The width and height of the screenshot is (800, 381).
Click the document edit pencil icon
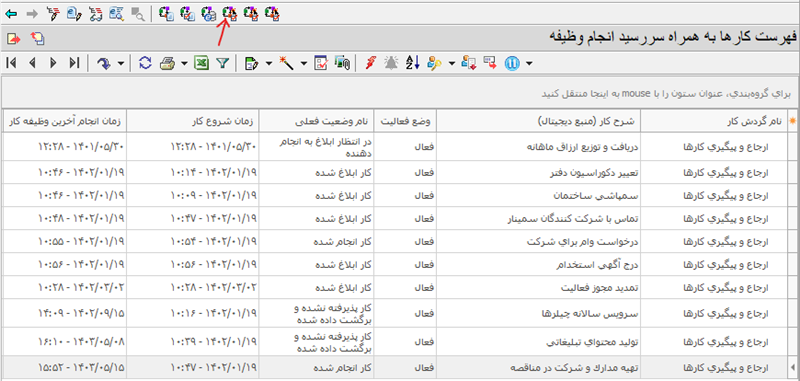point(252,63)
